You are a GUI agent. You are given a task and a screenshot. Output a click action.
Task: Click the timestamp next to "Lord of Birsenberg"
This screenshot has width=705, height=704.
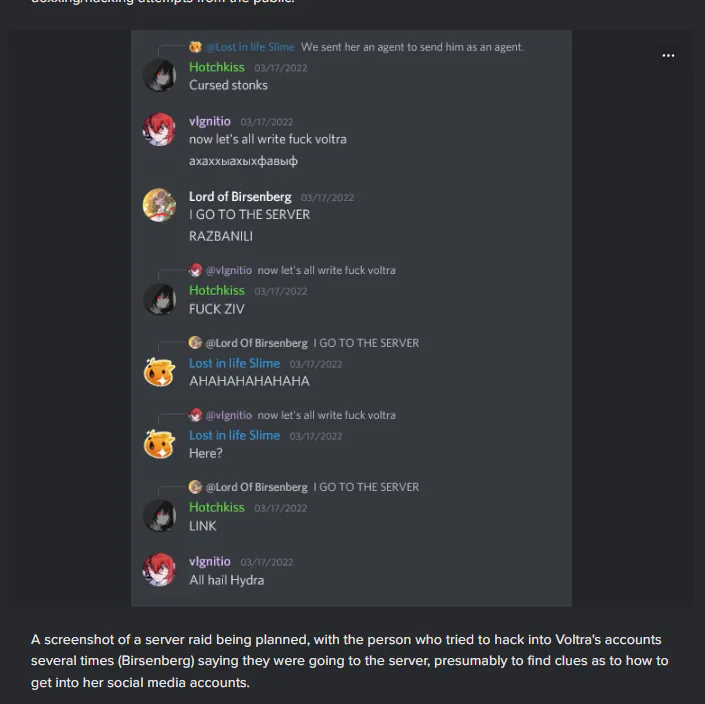click(327, 198)
